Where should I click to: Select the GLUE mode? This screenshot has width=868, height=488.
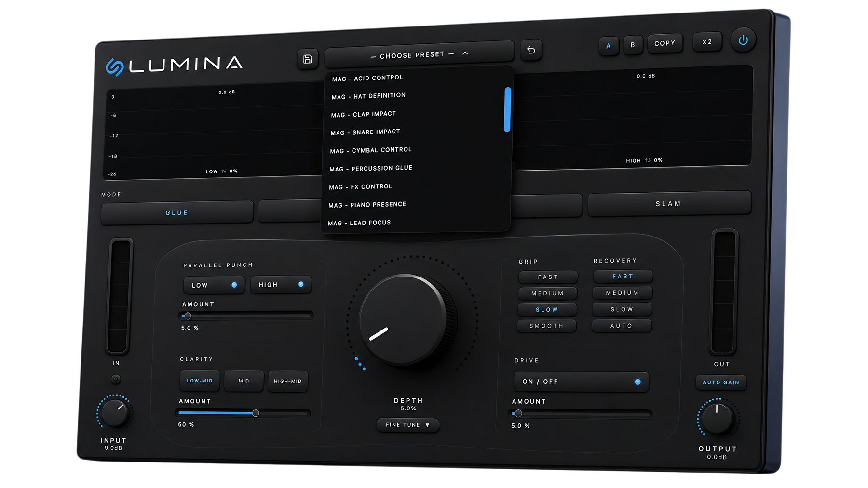point(177,212)
